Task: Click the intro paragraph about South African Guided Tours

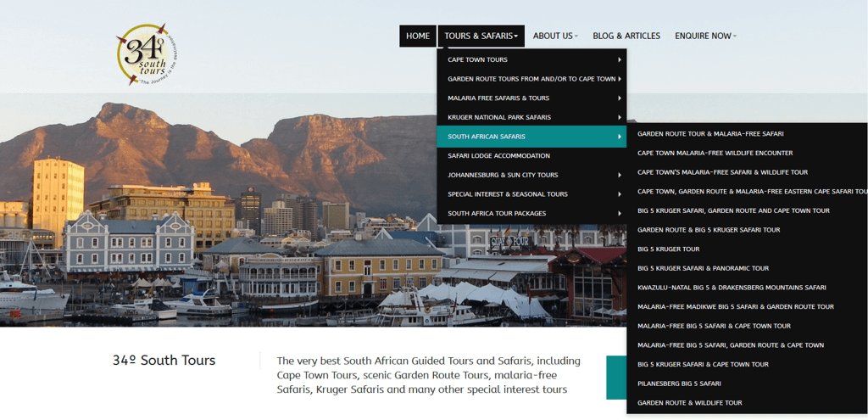Action: [x=428, y=375]
